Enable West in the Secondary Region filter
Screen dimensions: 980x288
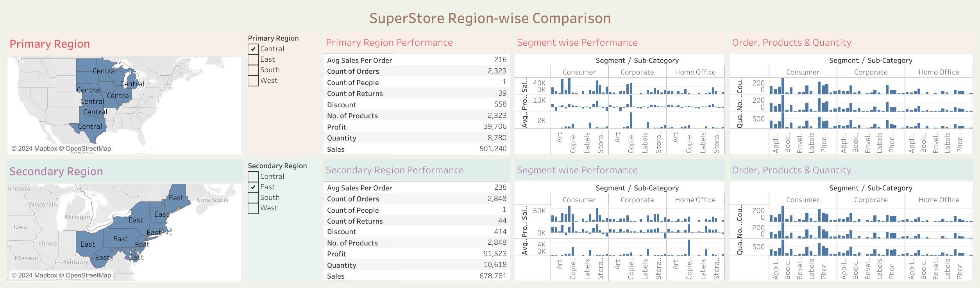(x=253, y=208)
